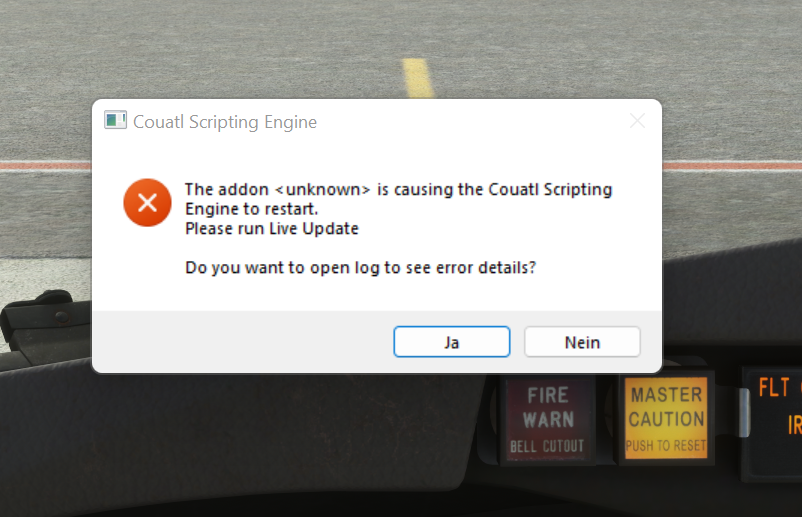Viewport: 802px width, 517px height.
Task: Click the Ja button to open log
Action: pos(452,342)
